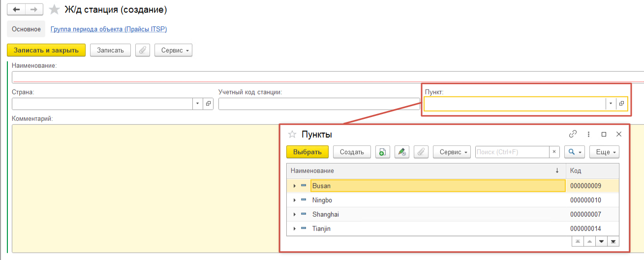Add Ж/д станция form to favorites star
The width and height of the screenshot is (644, 260).
tap(55, 9)
